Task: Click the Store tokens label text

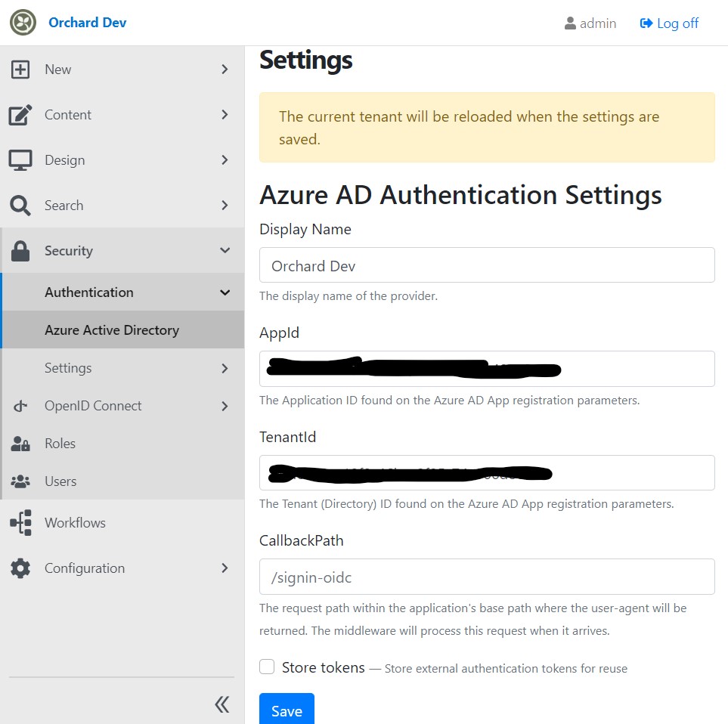Action: tap(323, 667)
